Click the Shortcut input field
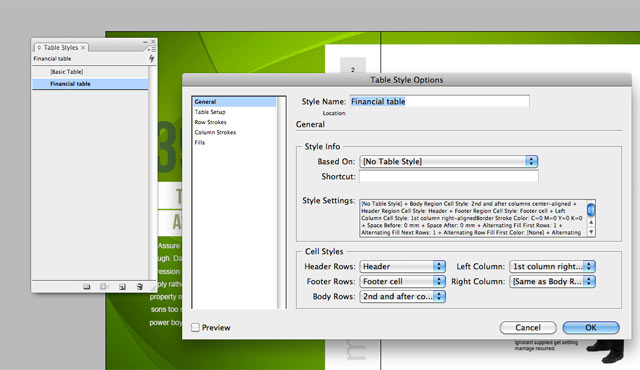Image resolution: width=640 pixels, height=370 pixels. point(449,176)
